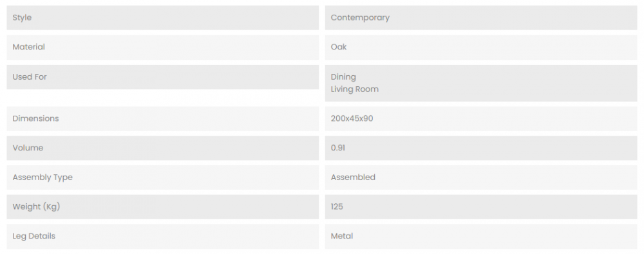
Task: Click the Weight (Kg) label
Action: (36, 207)
